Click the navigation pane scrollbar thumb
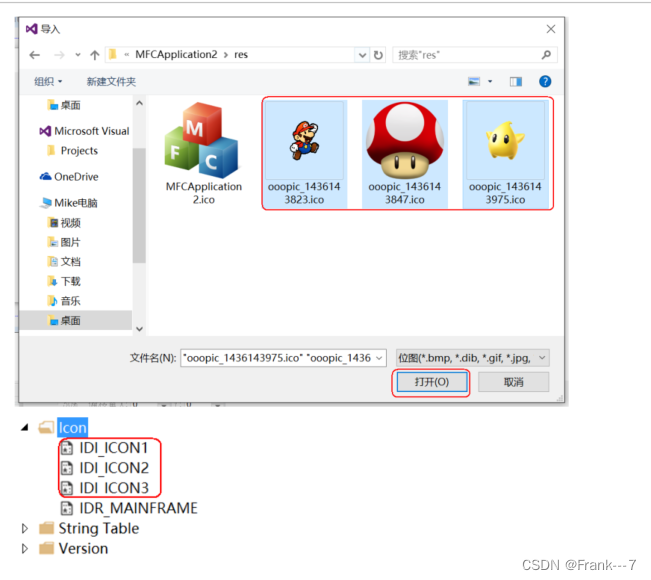The image size is (651, 580). pos(139,206)
